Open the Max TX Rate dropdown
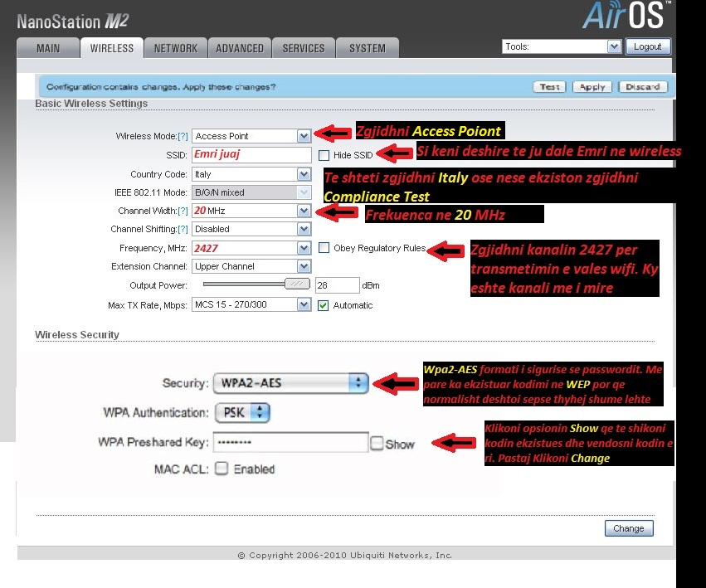Image resolution: width=706 pixels, height=588 pixels. click(251, 305)
